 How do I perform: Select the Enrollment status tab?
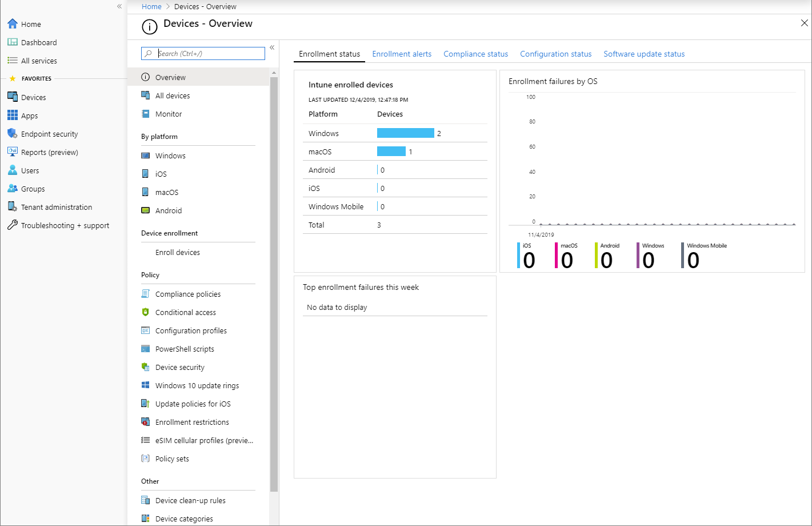click(x=329, y=54)
